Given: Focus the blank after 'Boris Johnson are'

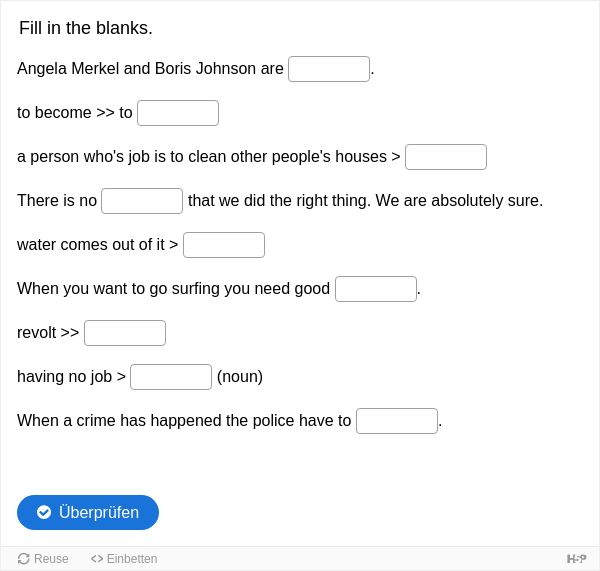Looking at the screenshot, I should pos(329,69).
